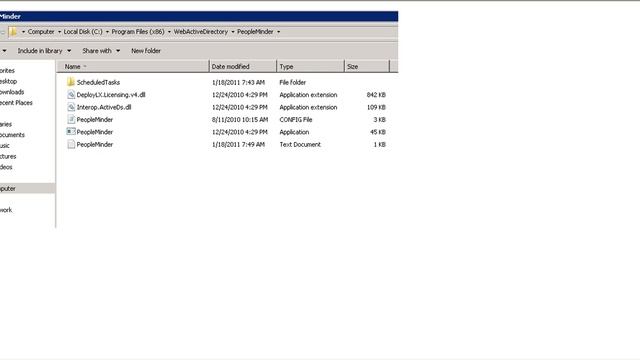Click the 842 KB size cell

[376, 95]
